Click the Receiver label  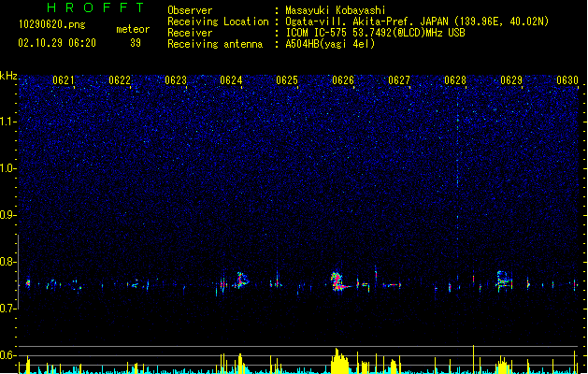tap(190, 33)
